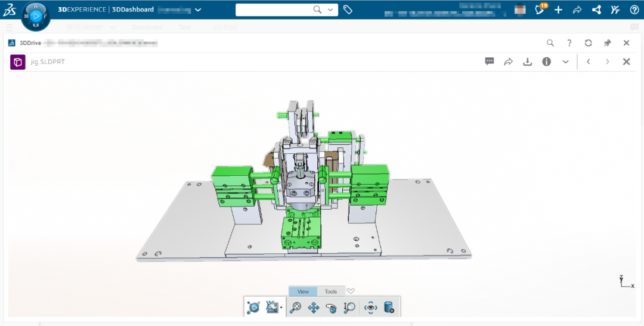Pin the 3DDrive widget
The height and width of the screenshot is (326, 644).
607,43
